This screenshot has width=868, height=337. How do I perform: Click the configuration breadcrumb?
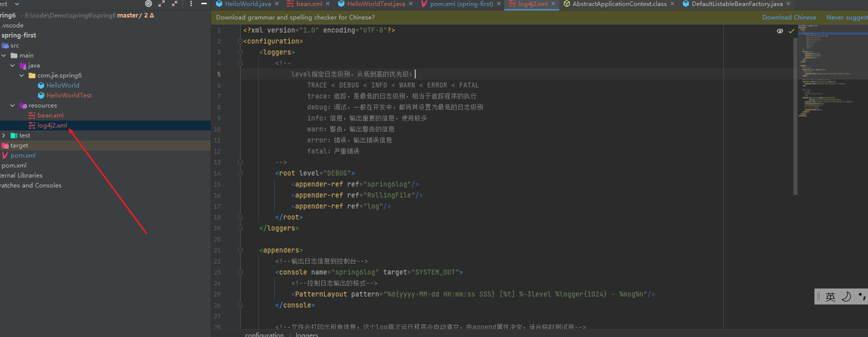[264, 334]
